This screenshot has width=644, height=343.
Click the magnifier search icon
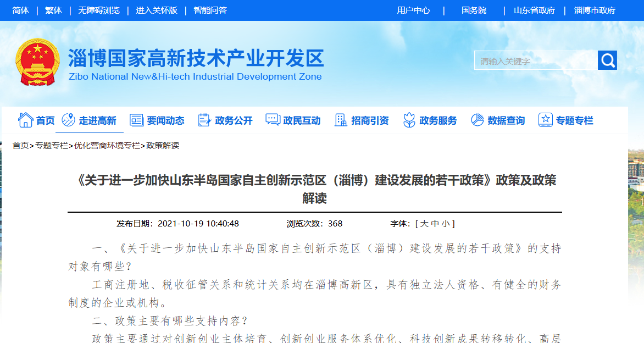coord(607,60)
